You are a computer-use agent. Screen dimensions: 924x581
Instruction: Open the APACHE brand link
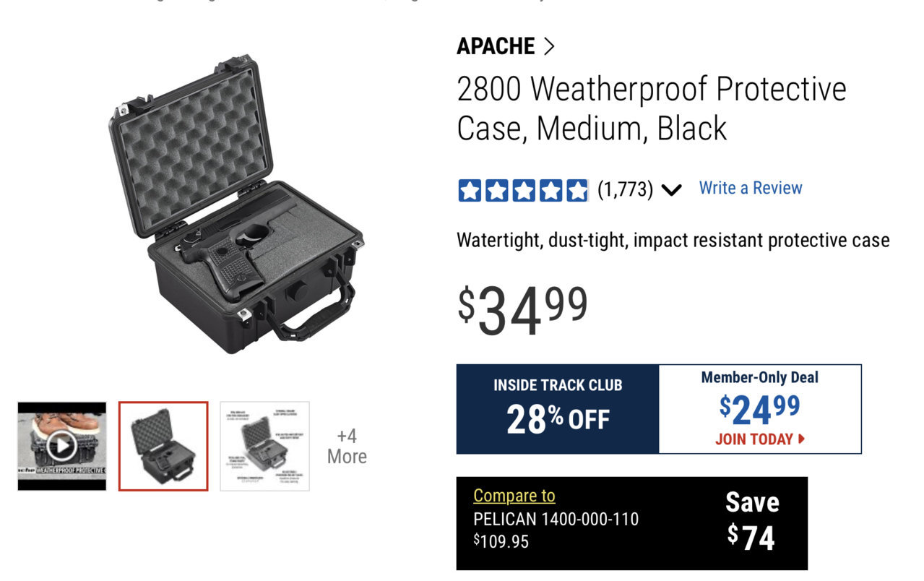[x=496, y=46]
